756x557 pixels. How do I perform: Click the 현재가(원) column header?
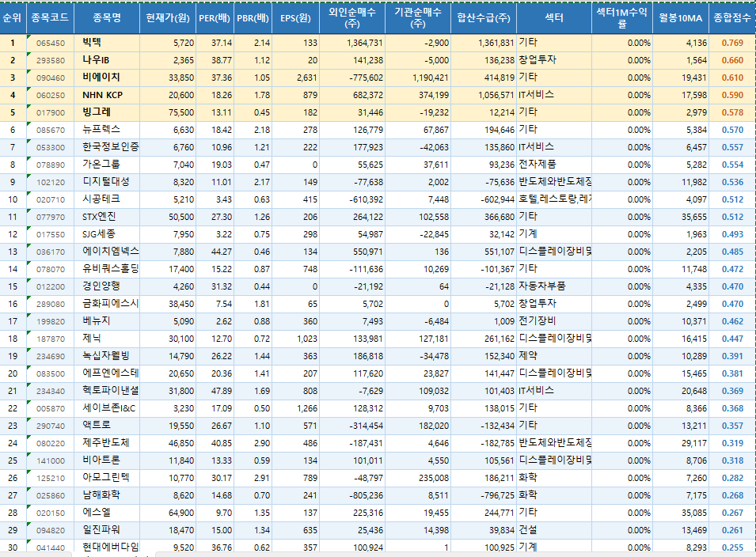(168, 18)
